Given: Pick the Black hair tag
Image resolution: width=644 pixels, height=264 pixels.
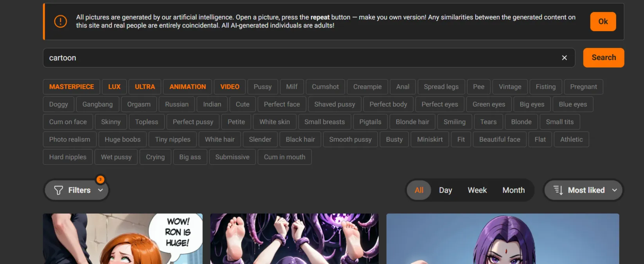Looking at the screenshot, I should (300, 139).
